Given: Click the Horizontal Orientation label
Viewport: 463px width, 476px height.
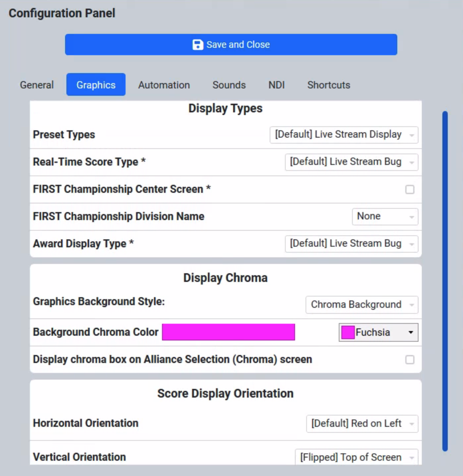Looking at the screenshot, I should 86,423.
